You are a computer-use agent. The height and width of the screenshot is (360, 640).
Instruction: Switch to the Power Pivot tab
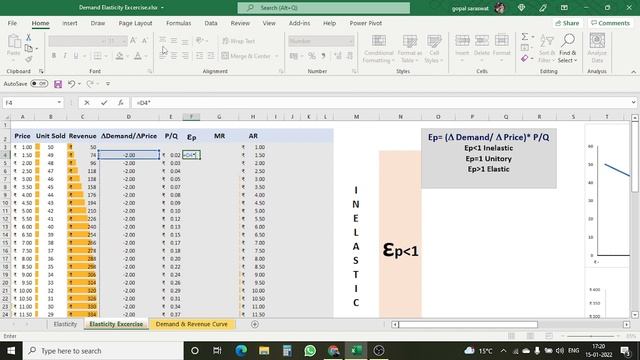pos(366,23)
